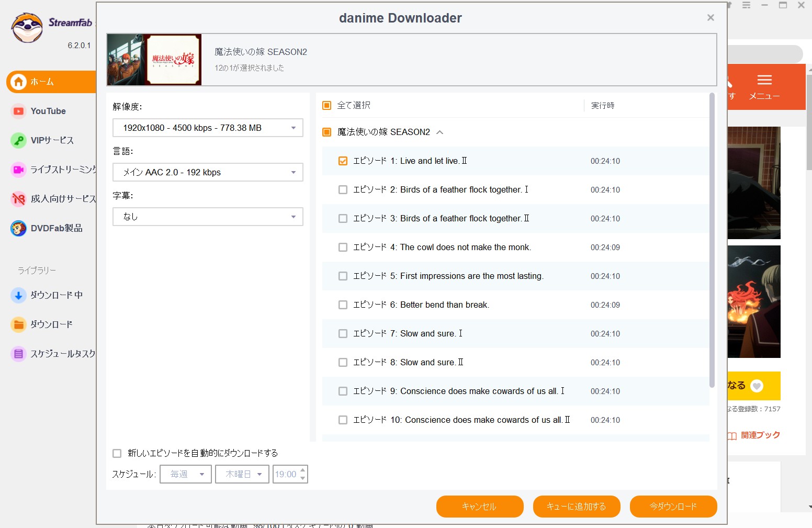Viewport: 812px width, 528px height.
Task: Close the danime Downloader dialog
Action: pos(710,18)
